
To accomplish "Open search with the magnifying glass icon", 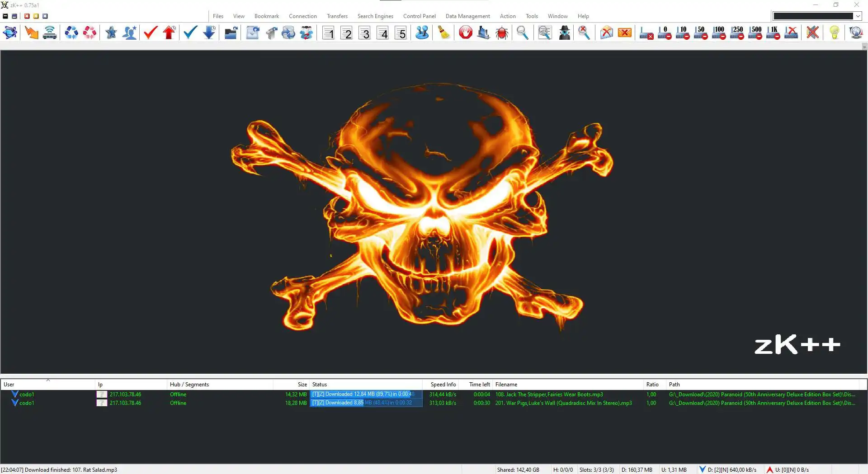I will click(x=523, y=33).
